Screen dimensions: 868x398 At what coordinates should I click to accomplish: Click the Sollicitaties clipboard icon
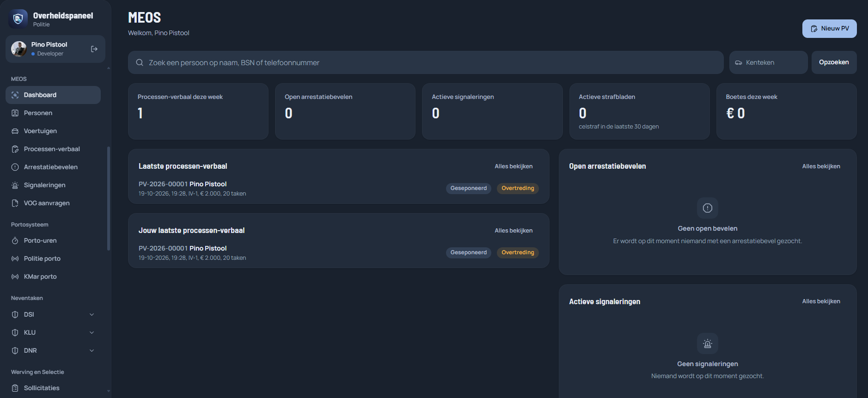pos(15,388)
